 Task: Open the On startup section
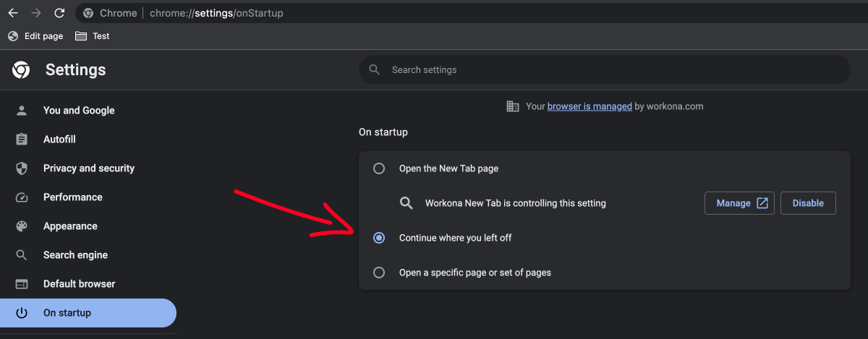coord(88,313)
